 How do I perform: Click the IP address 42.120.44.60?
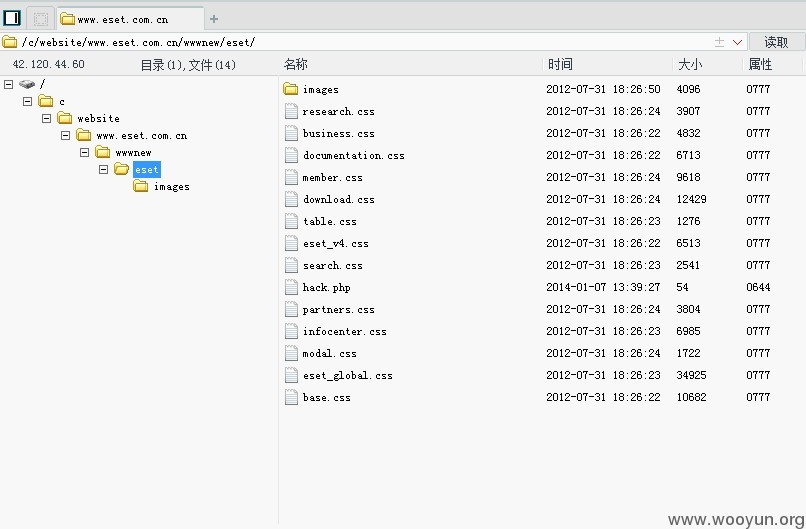click(x=49, y=64)
